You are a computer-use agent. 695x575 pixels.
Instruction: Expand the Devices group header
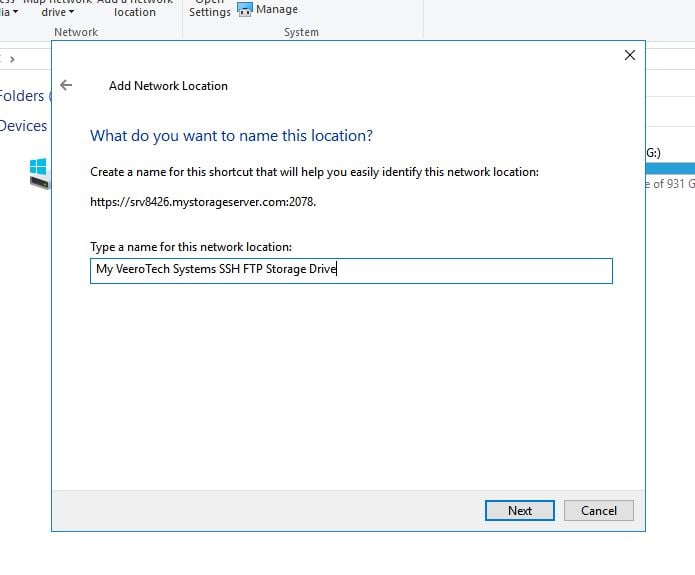23,126
